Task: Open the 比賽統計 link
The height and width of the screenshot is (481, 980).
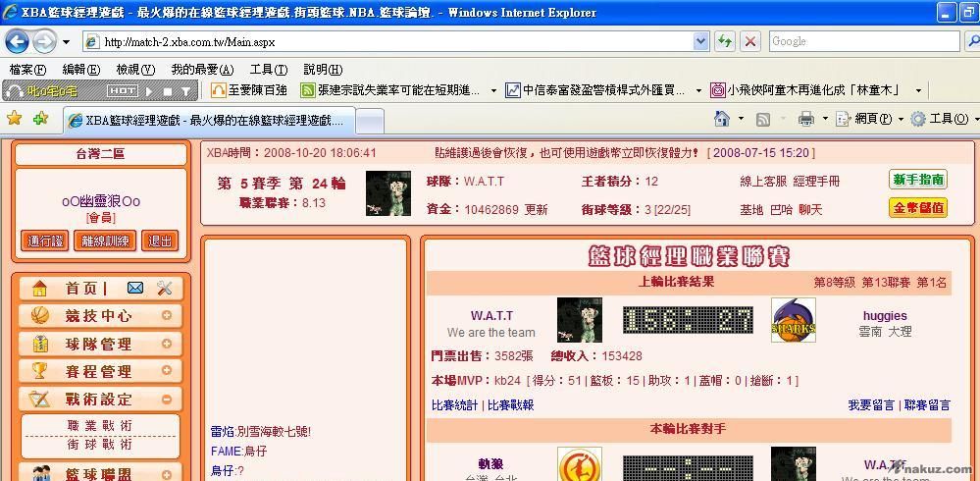Action: pos(454,405)
